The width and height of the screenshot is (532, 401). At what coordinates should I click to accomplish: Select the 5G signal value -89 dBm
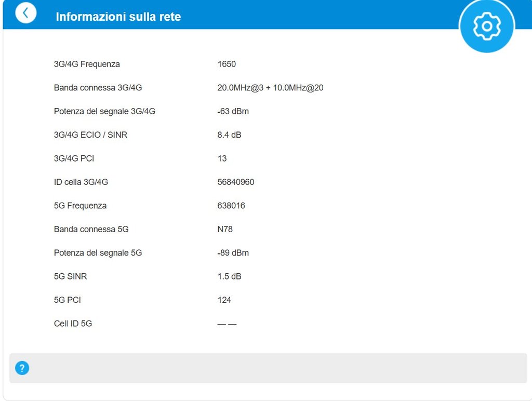(x=233, y=253)
